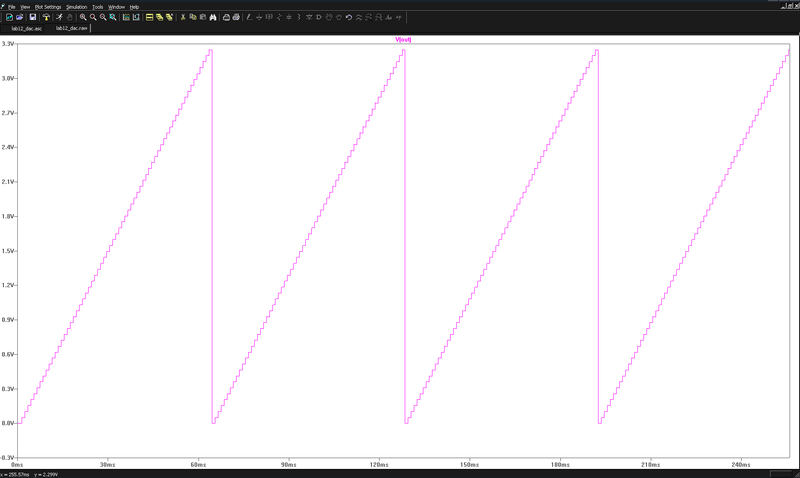Screen dimensions: 800x478
Task: Click the Open file toolbar icon
Action: pos(19,17)
